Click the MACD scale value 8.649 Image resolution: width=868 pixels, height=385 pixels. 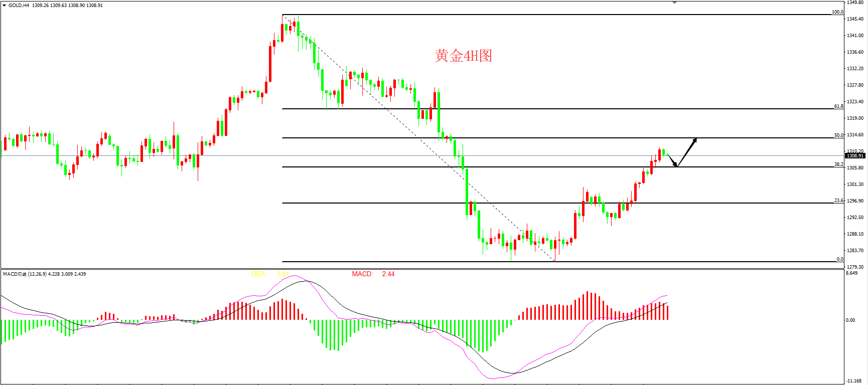coord(851,273)
